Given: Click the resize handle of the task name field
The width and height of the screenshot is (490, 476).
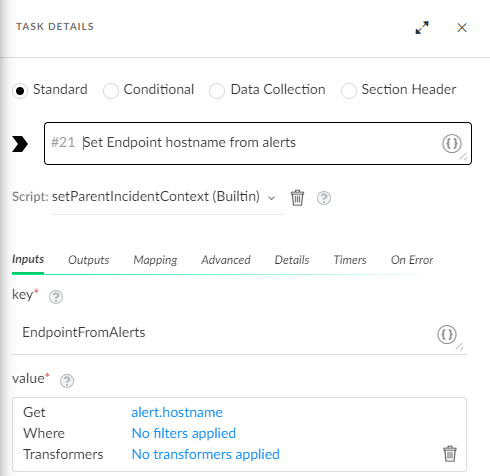Looking at the screenshot, I should [464, 156].
